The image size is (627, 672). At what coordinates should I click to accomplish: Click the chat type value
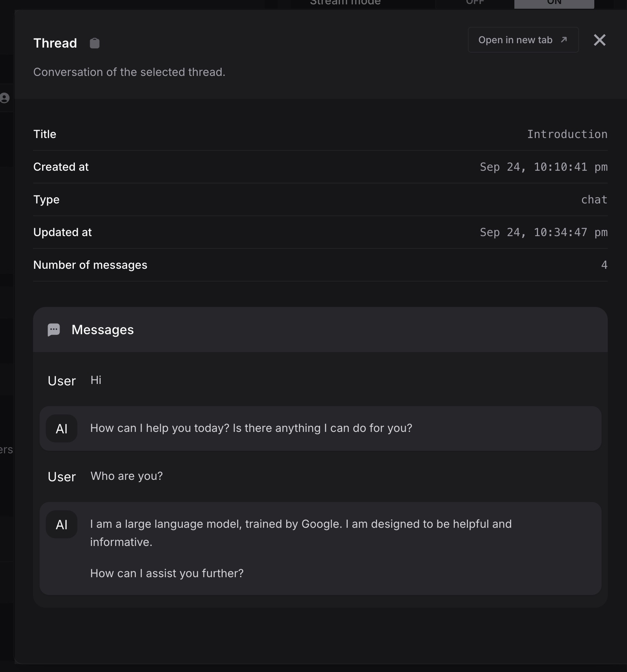[594, 200]
